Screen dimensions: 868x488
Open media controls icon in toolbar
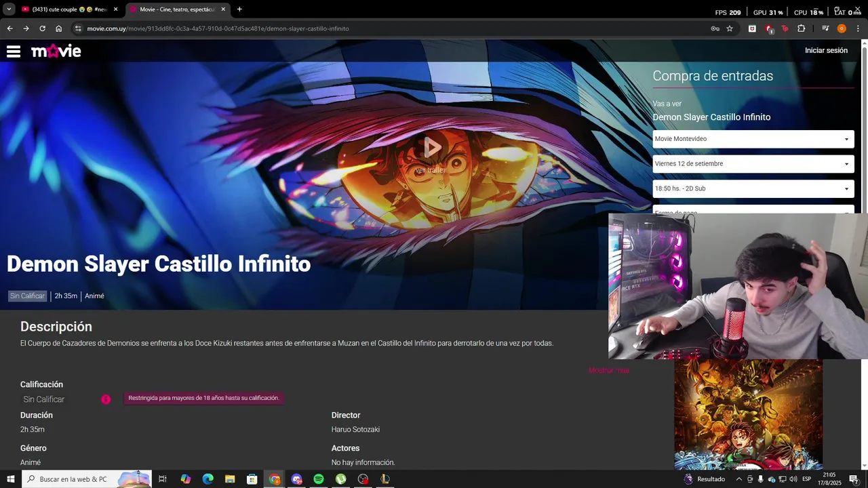click(x=825, y=28)
